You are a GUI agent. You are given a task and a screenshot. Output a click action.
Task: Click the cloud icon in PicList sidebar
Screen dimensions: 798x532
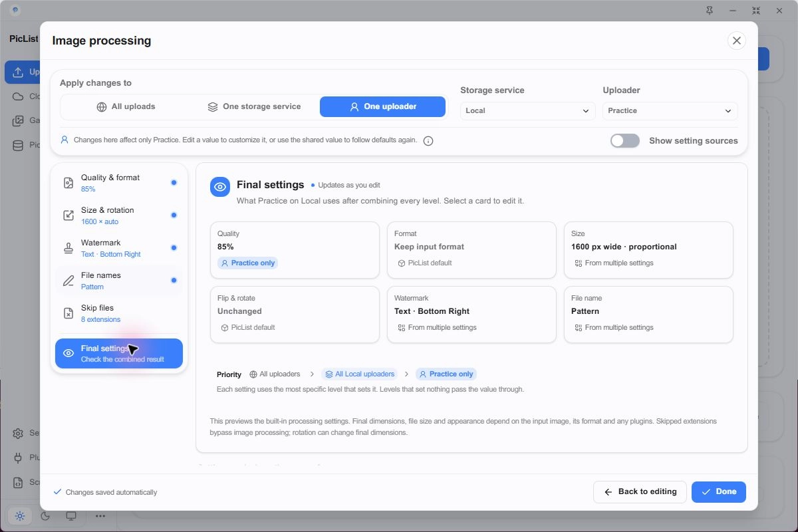[x=18, y=96]
